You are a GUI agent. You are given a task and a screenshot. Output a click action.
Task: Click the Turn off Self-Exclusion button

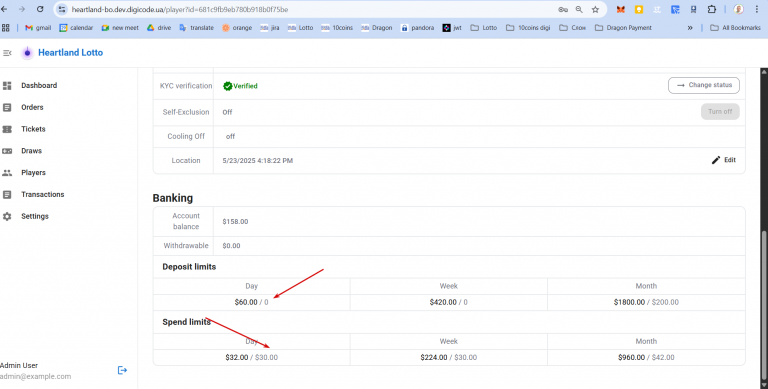[x=720, y=112]
